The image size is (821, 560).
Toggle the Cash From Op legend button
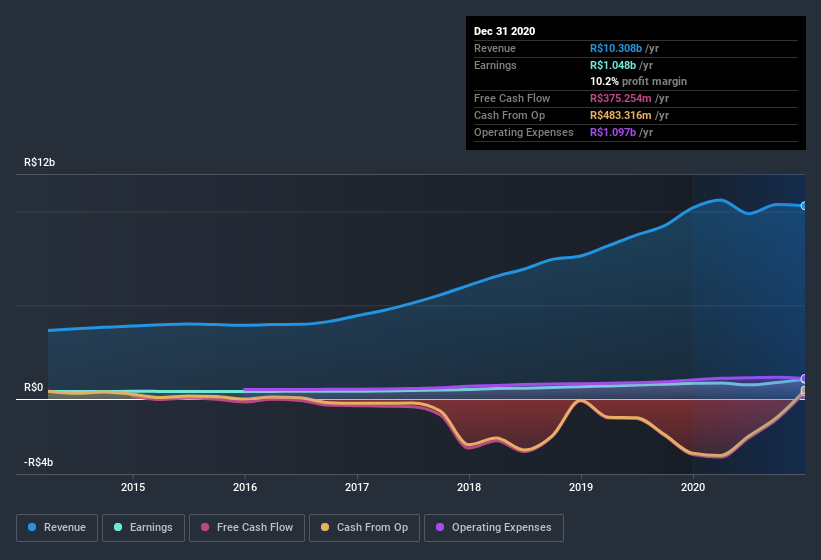(364, 528)
